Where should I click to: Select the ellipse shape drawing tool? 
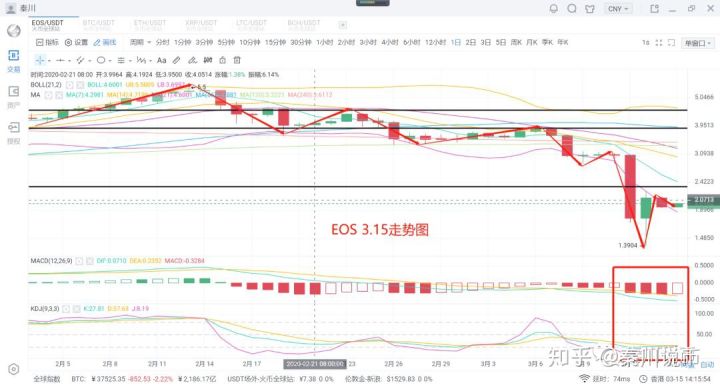pyautogui.click(x=101, y=60)
